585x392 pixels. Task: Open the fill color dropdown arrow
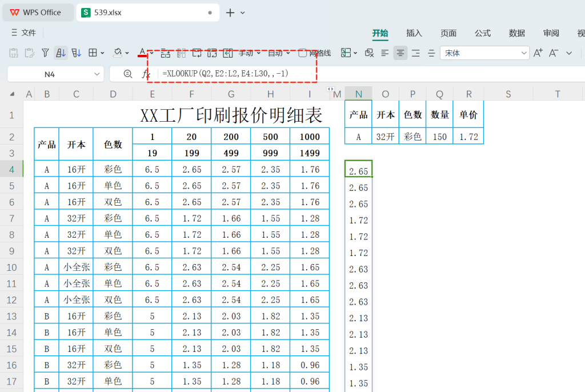tap(127, 53)
